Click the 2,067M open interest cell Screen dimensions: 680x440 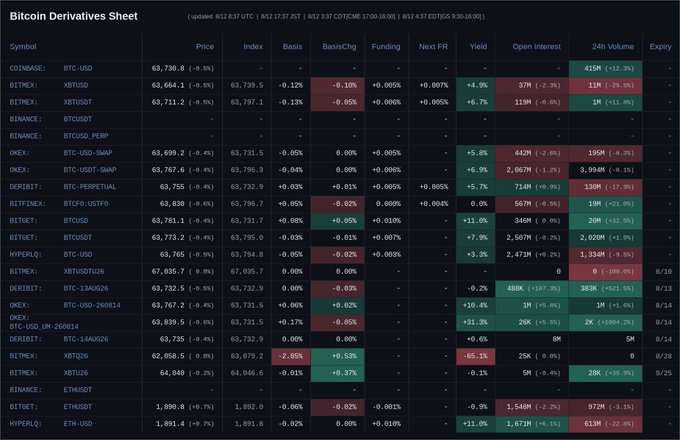pos(532,170)
